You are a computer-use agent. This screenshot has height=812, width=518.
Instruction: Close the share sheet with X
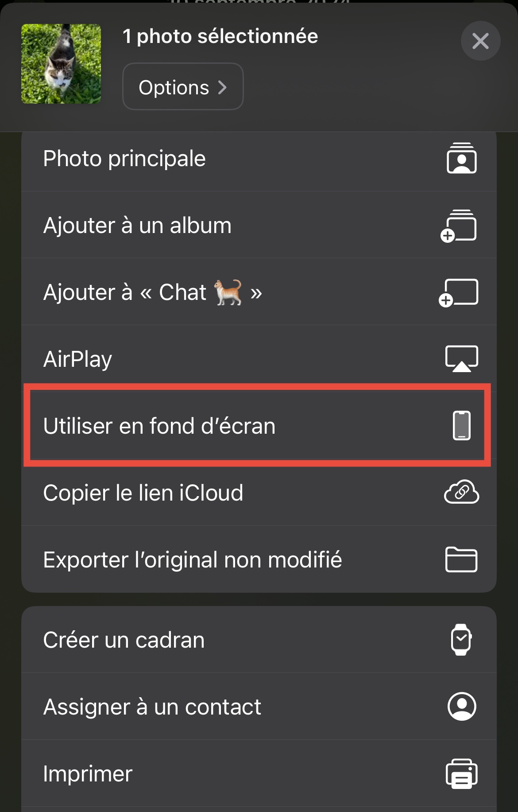tap(480, 41)
